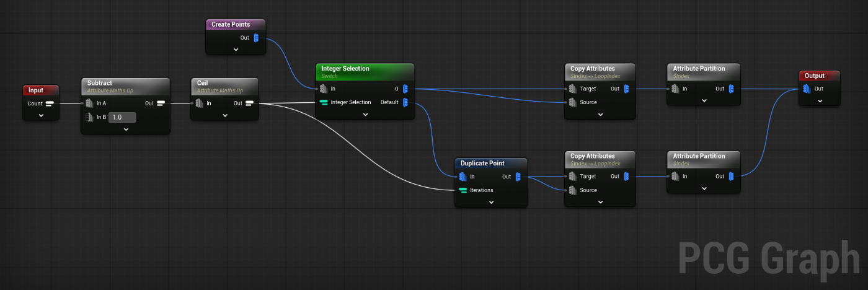
Task: Expand the Subtract node chevron
Action: [x=126, y=130]
